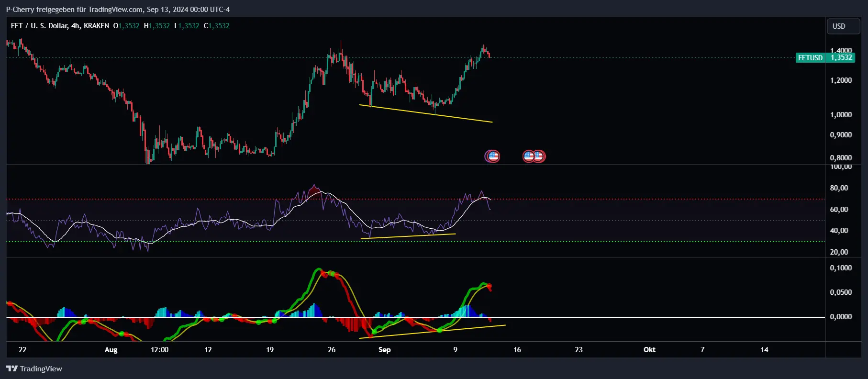
Task: Click the Okt label on time axis
Action: [649, 350]
